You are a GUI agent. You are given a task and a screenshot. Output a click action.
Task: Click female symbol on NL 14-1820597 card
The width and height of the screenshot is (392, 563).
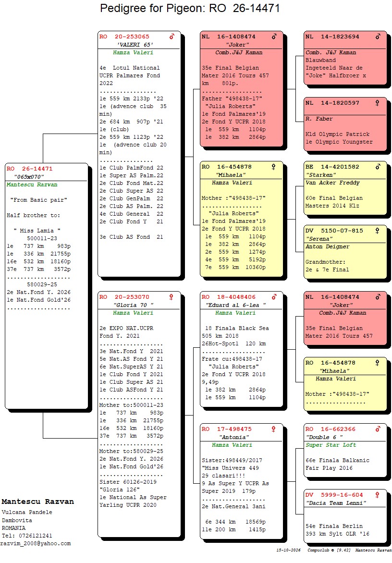[377, 103]
